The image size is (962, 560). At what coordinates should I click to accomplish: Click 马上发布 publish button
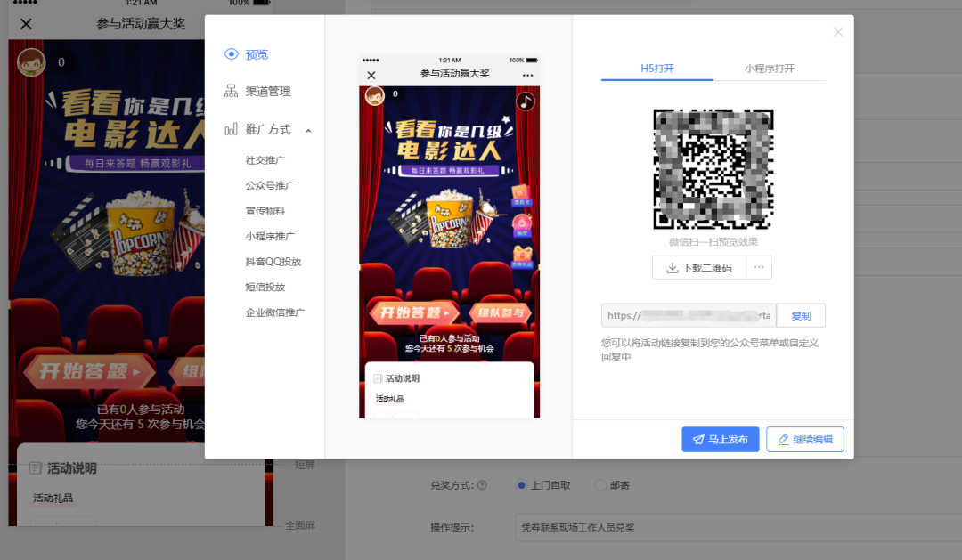tap(721, 439)
